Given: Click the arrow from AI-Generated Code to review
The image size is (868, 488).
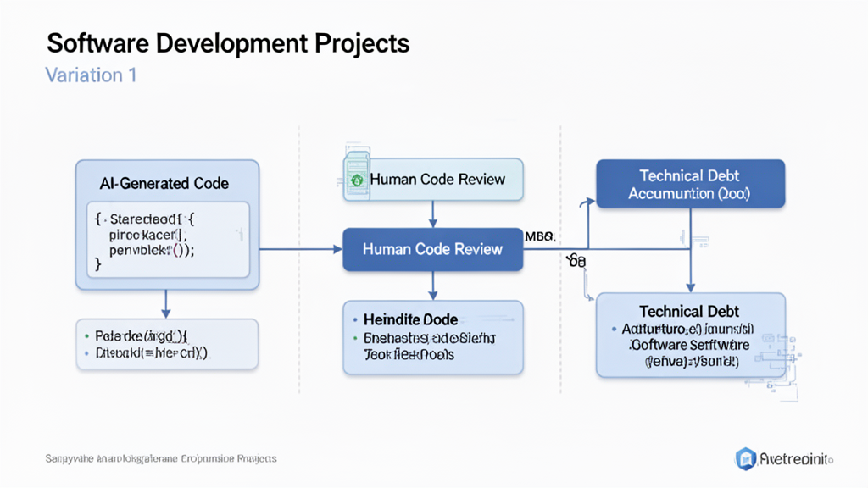Looking at the screenshot, I should click(x=301, y=249).
